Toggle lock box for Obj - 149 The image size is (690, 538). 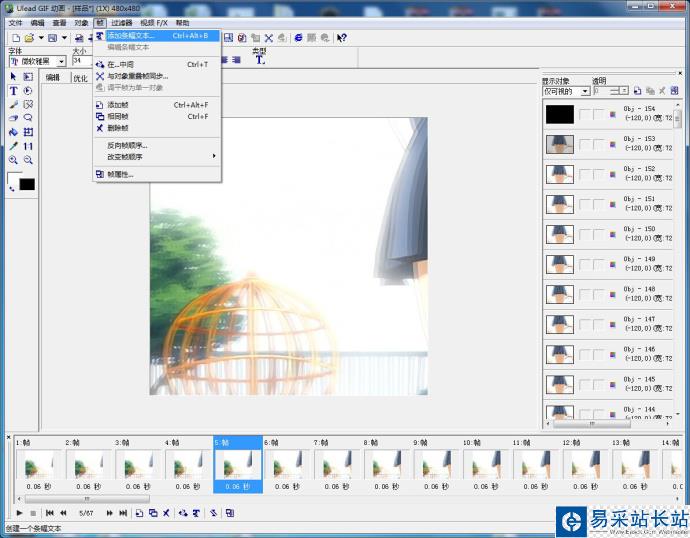[598, 265]
